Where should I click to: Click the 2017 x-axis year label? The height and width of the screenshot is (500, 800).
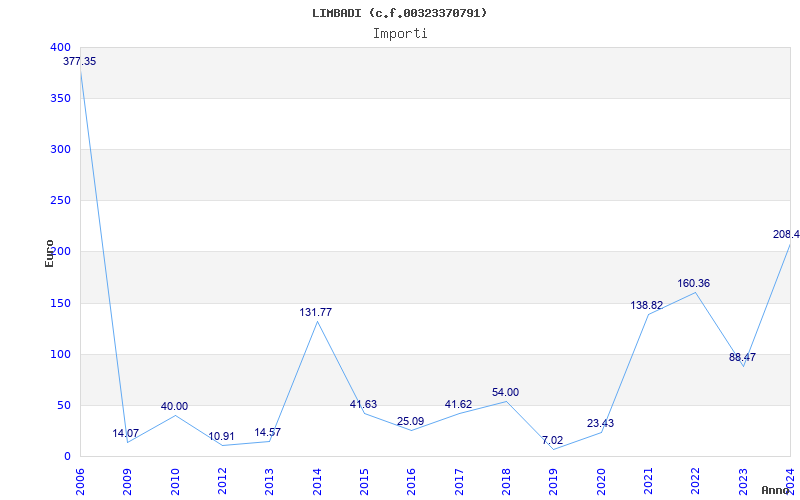coord(459,482)
